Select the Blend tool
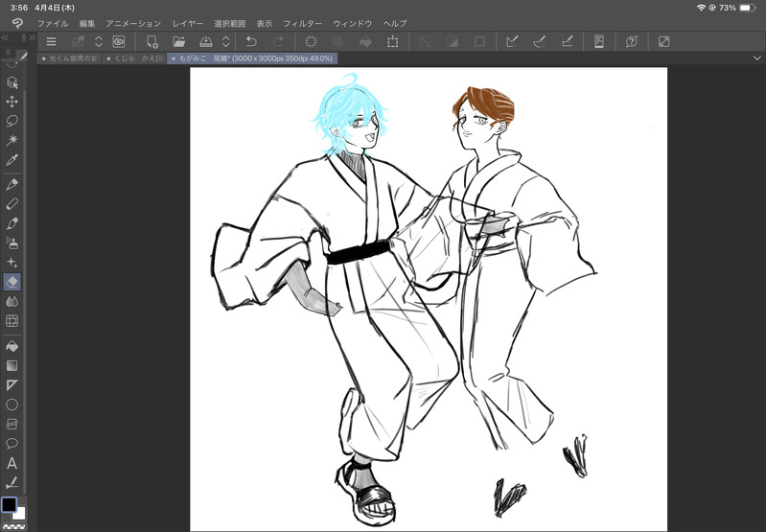 [12, 301]
